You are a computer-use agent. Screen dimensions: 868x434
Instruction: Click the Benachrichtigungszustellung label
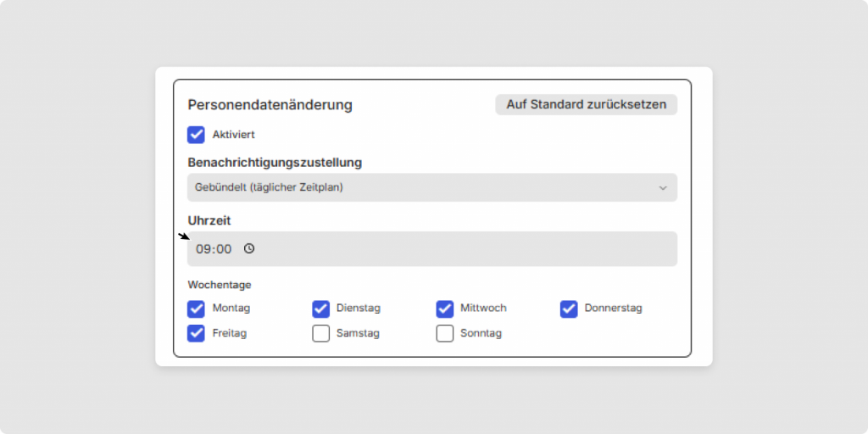275,162
